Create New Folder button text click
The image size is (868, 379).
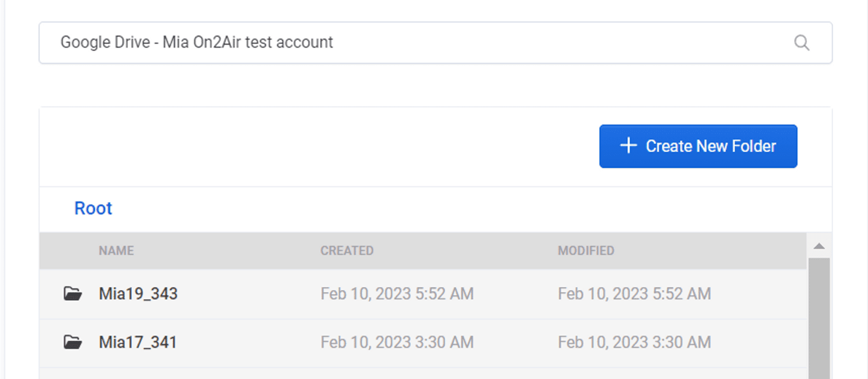[711, 146]
